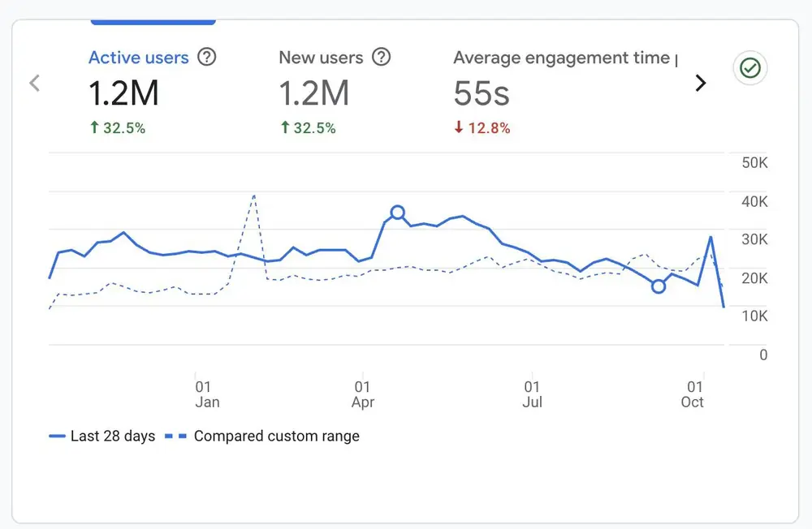The image size is (812, 529).
Task: Click the Compared custom range legend entry
Action: 262,436
